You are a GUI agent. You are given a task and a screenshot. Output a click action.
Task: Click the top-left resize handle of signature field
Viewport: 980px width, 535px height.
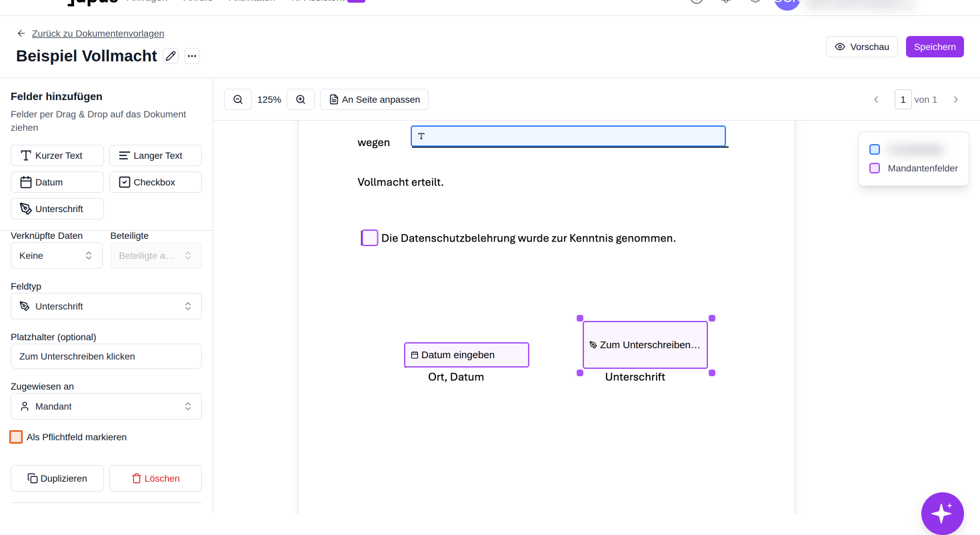(x=580, y=318)
